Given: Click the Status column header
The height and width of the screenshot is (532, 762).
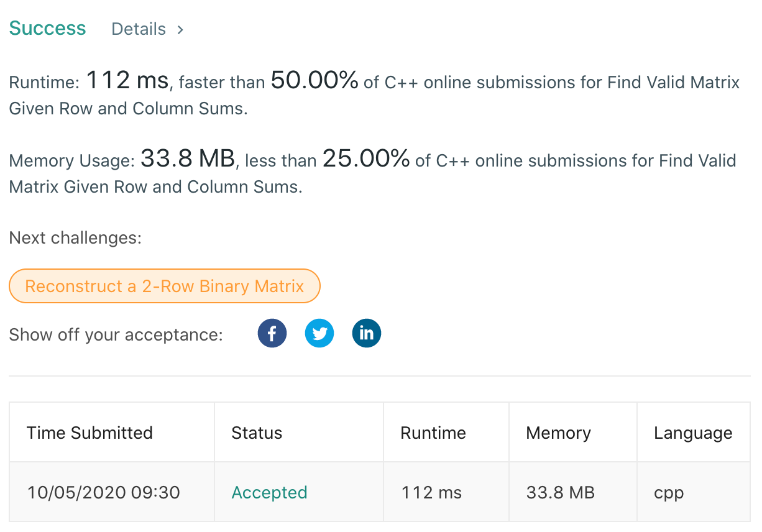Looking at the screenshot, I should [257, 433].
